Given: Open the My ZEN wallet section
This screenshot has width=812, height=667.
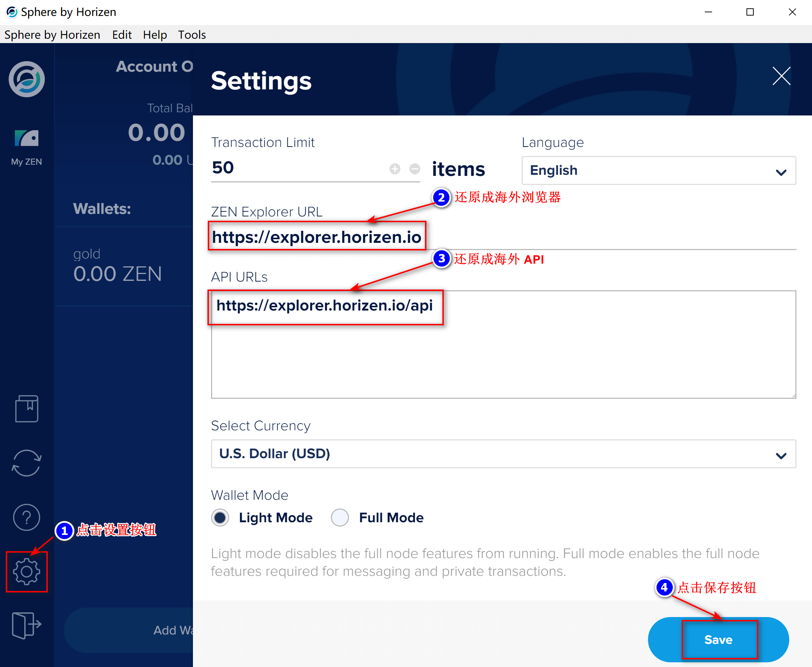Looking at the screenshot, I should [26, 147].
